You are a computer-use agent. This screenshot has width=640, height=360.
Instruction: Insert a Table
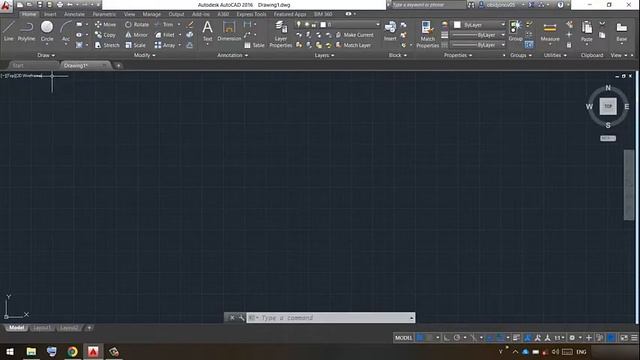(254, 45)
